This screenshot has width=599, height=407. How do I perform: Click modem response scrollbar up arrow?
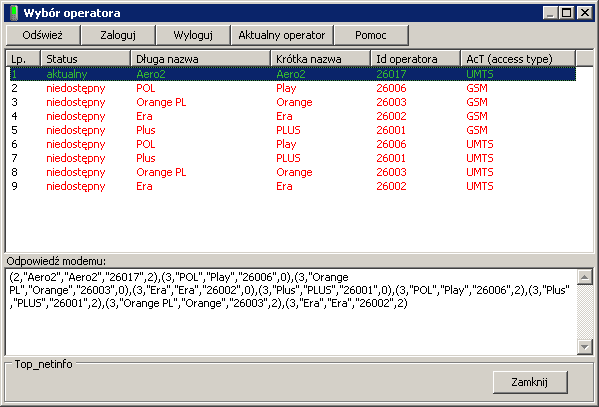[584, 277]
